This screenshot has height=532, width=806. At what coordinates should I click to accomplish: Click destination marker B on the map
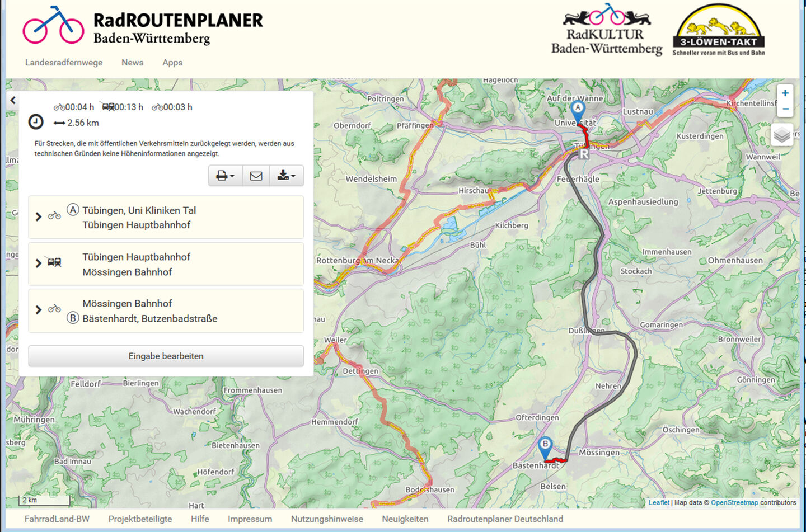tap(545, 446)
